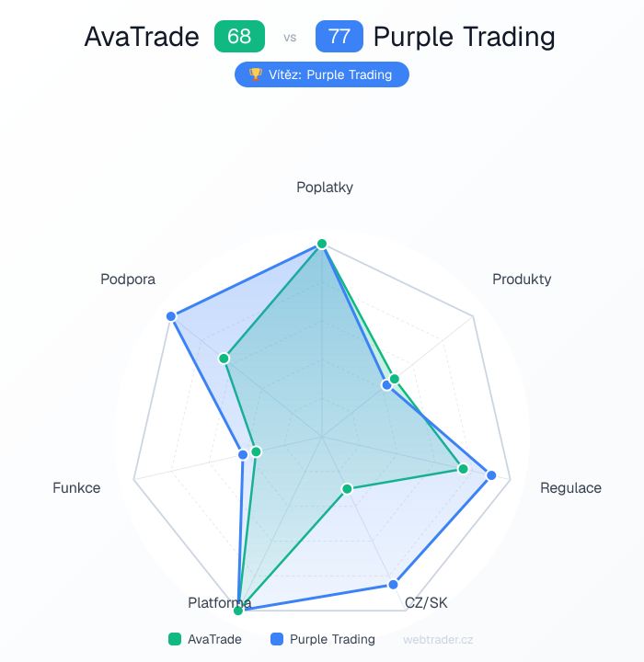Click Purple Trading's Regulace data point
The image size is (644, 662).
coord(491,475)
